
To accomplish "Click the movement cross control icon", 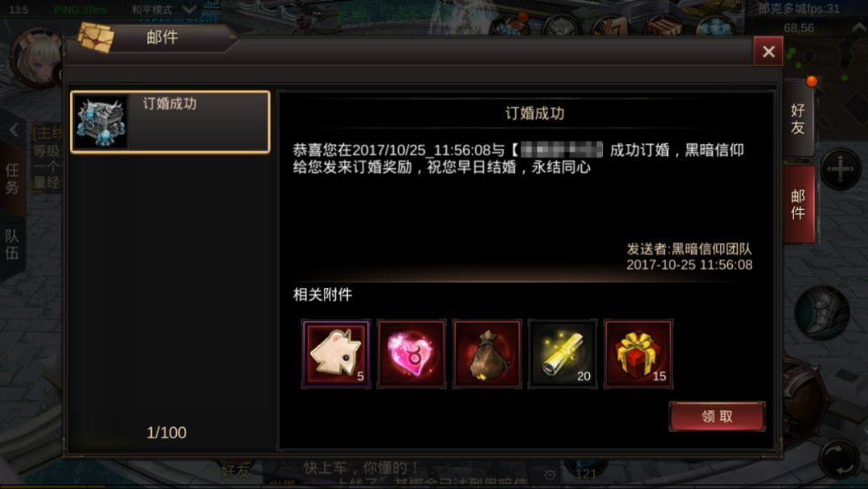I will (x=840, y=170).
